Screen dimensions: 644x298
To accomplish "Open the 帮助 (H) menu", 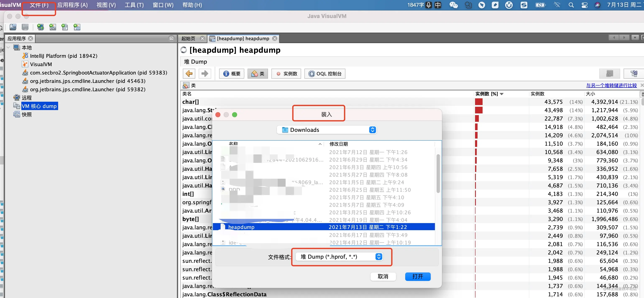I will [x=192, y=5].
